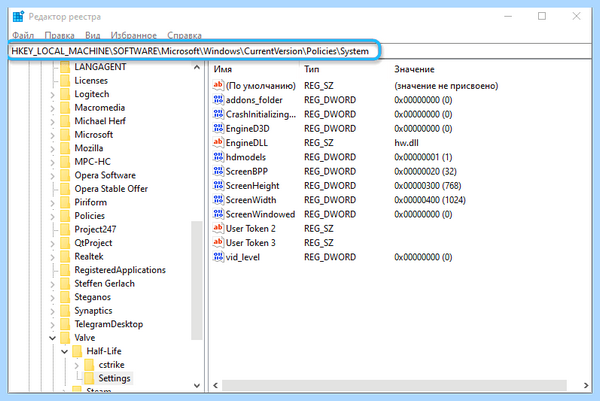Expand the Macromedia key
The image size is (600, 401).
tap(52, 108)
